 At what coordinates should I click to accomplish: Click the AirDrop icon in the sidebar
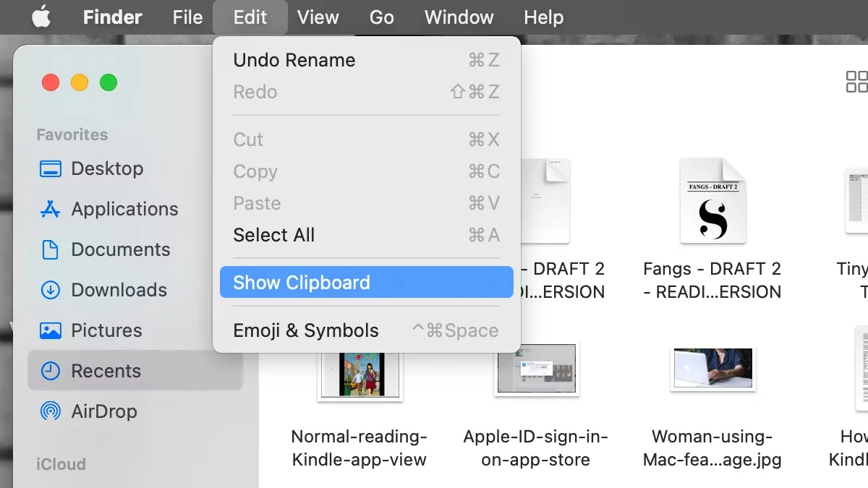(x=51, y=411)
